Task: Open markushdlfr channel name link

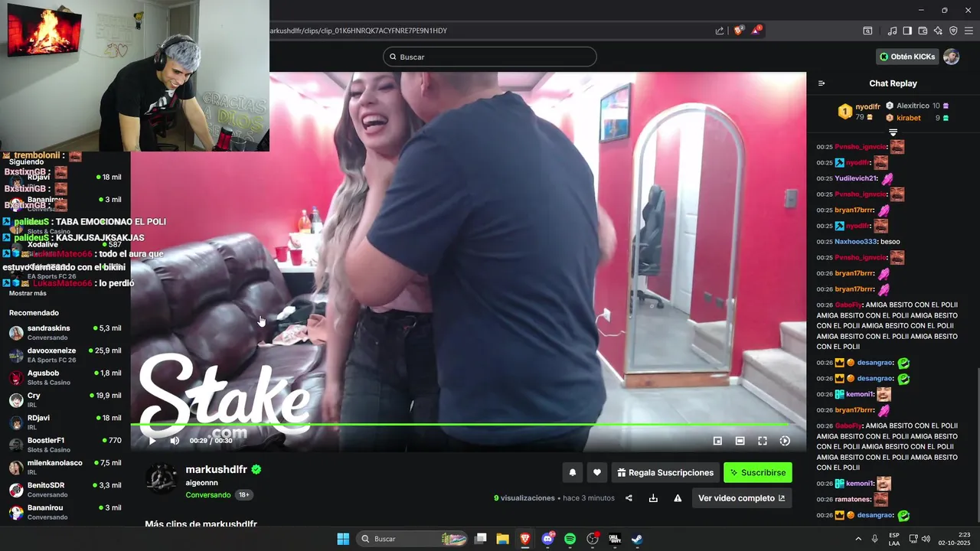Action: point(216,469)
